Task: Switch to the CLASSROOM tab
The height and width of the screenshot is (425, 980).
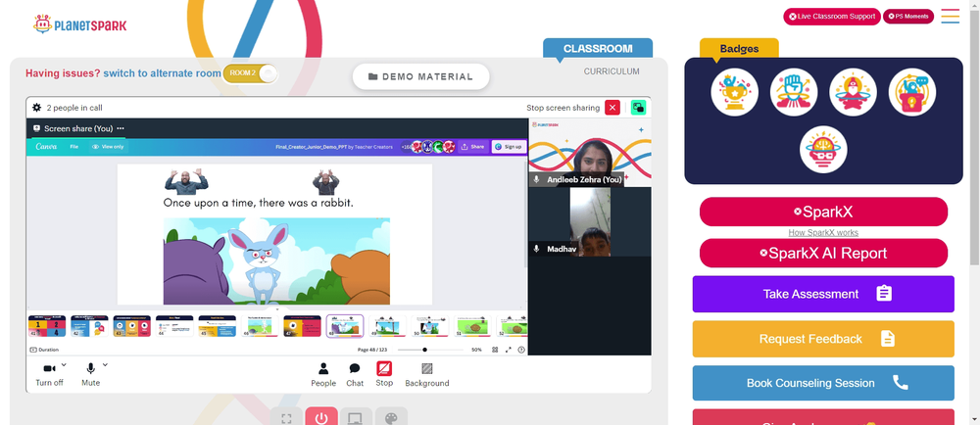Action: tap(598, 48)
